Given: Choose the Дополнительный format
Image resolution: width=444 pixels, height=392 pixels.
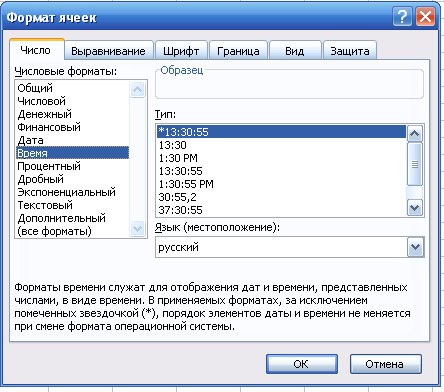Looking at the screenshot, I should click(x=72, y=218).
